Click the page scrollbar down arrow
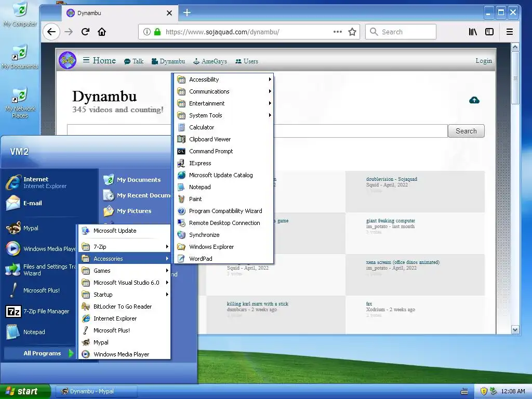This screenshot has height=399, width=532. coord(515,329)
